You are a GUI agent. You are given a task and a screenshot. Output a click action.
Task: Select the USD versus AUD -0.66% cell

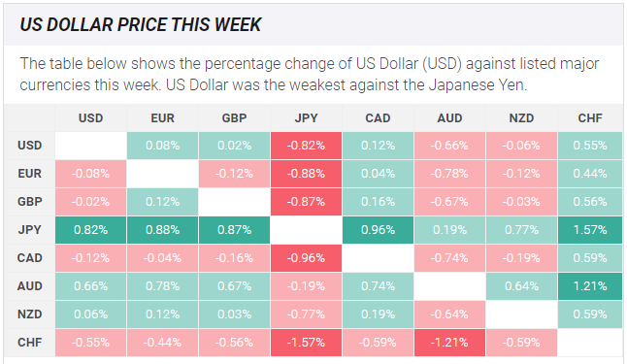point(449,146)
